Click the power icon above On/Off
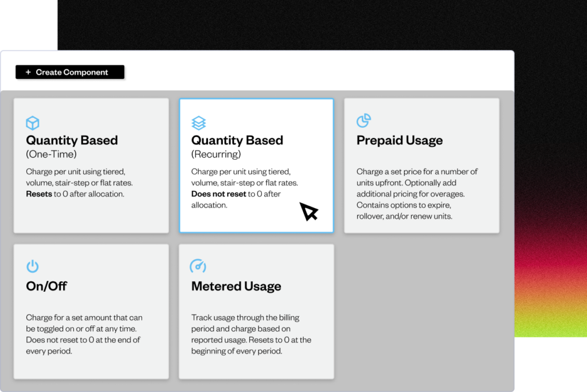587x392 pixels. coord(33,266)
